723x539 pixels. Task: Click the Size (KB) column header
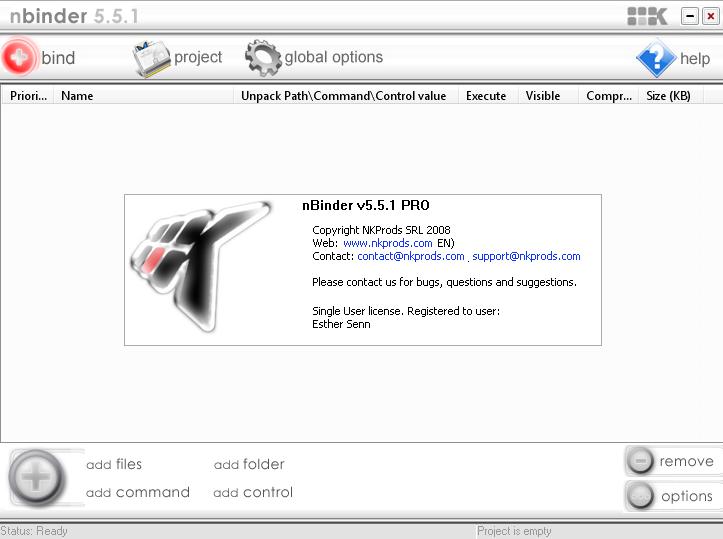click(x=671, y=95)
